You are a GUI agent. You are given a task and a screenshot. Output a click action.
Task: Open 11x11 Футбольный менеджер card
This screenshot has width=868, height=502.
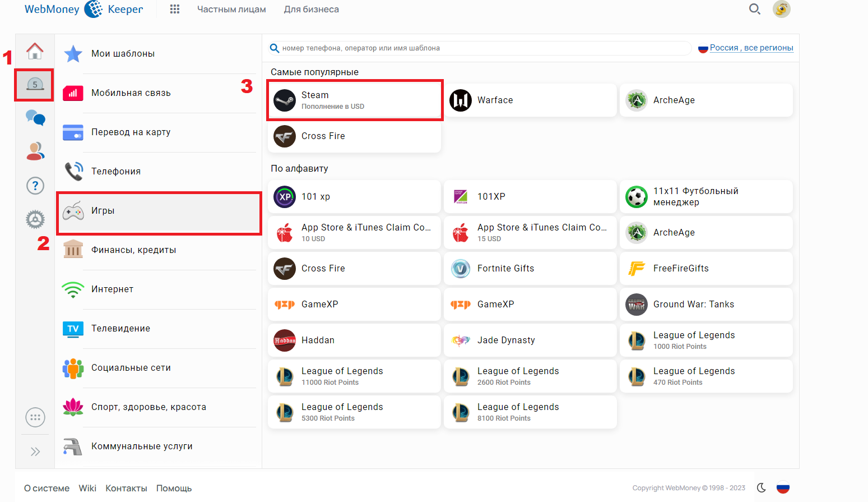click(x=706, y=197)
